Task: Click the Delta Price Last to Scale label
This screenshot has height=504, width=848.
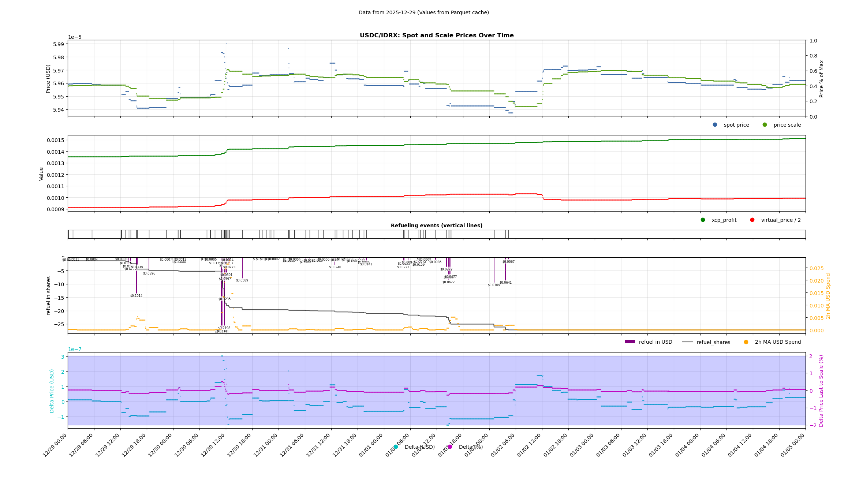Action: click(821, 391)
